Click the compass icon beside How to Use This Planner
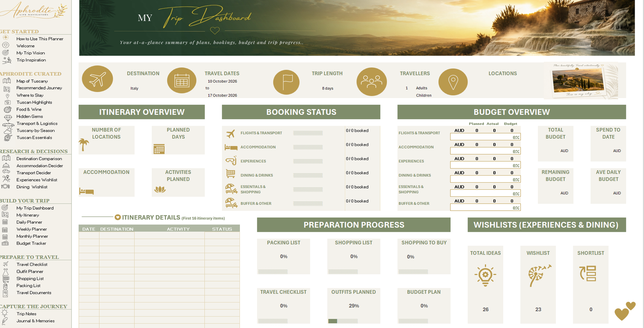The width and height of the screenshot is (644, 328). tap(5, 38)
